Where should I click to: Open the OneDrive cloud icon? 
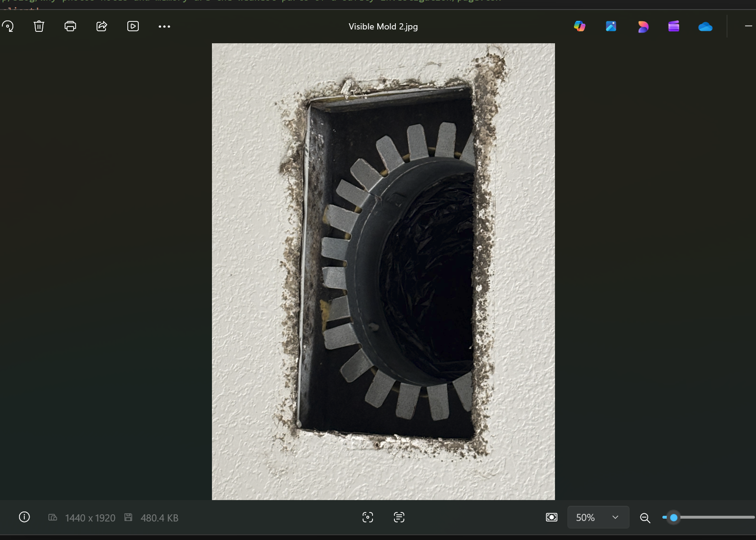click(705, 27)
